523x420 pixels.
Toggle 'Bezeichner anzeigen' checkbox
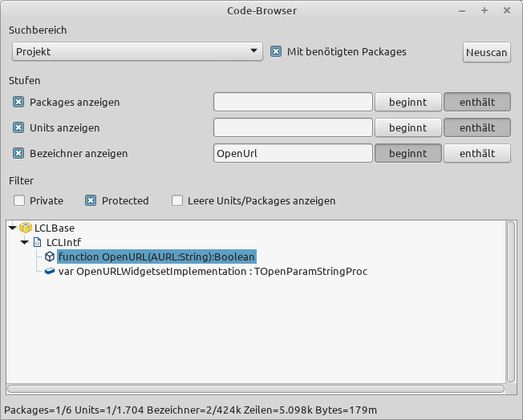coord(18,153)
